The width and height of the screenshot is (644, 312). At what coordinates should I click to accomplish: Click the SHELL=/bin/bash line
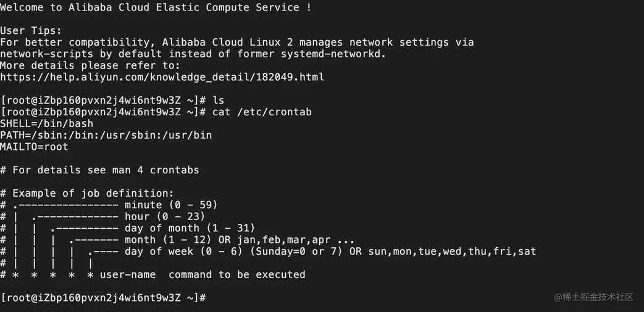pos(47,124)
